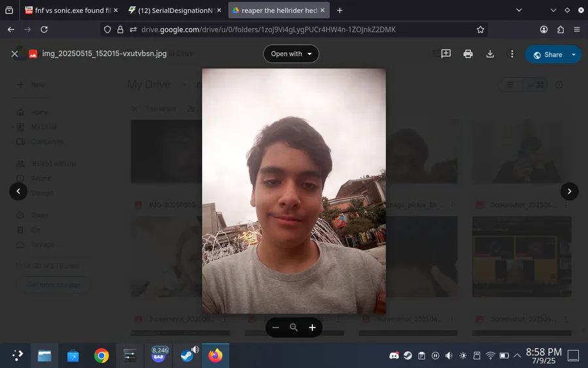The image size is (588, 368).
Task: Download the image file
Action: click(490, 54)
